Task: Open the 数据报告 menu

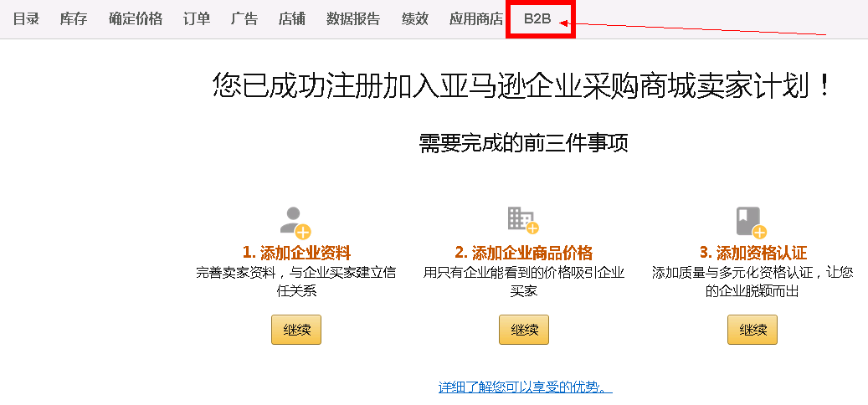Action: click(x=353, y=18)
